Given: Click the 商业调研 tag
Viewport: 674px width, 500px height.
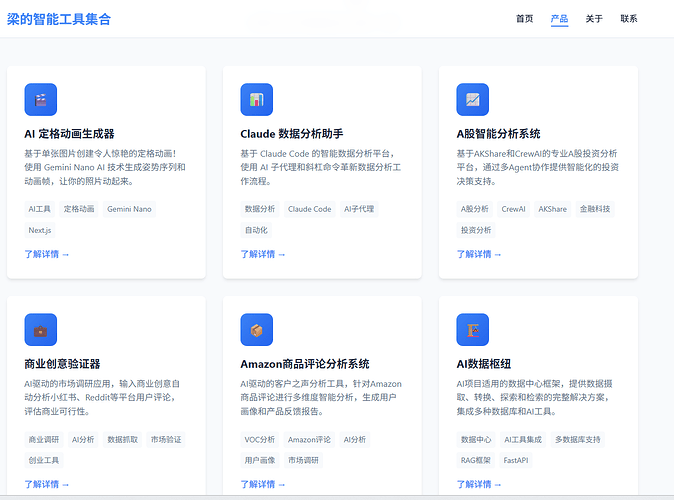Looking at the screenshot, I should 44,439.
